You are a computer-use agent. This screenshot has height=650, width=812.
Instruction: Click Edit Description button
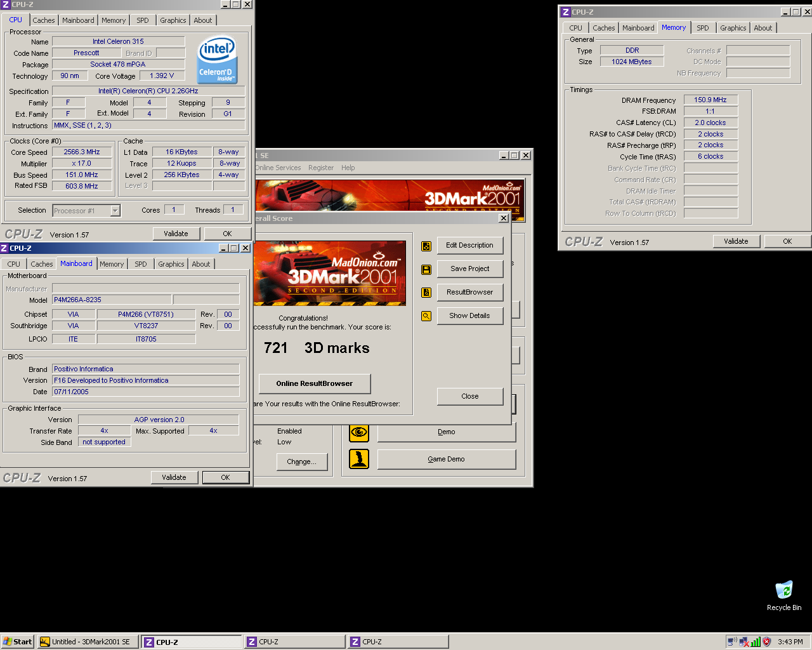click(470, 245)
